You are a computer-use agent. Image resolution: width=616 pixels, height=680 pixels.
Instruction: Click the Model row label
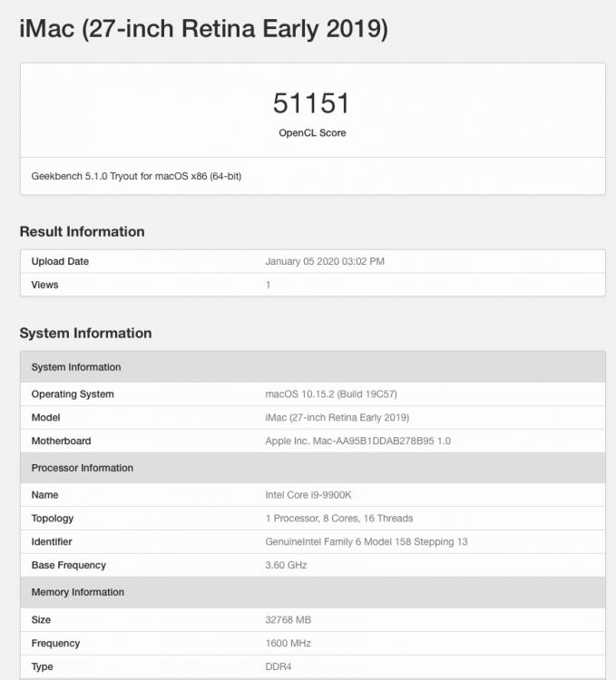tap(45, 418)
